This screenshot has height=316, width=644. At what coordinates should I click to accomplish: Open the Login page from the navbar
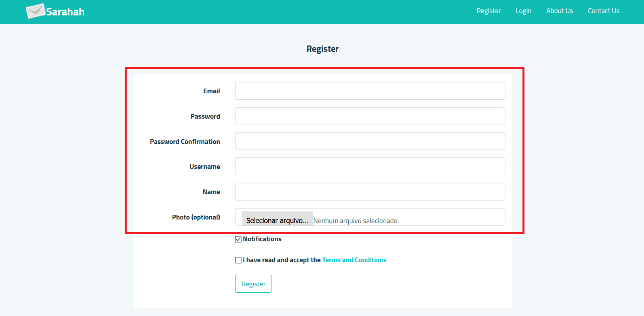click(x=523, y=11)
